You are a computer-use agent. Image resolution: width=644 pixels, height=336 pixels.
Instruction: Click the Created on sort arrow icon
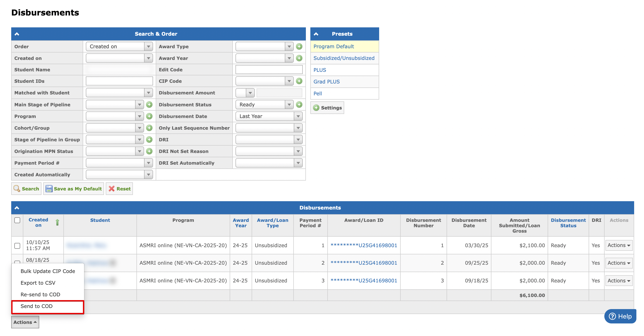click(x=57, y=223)
